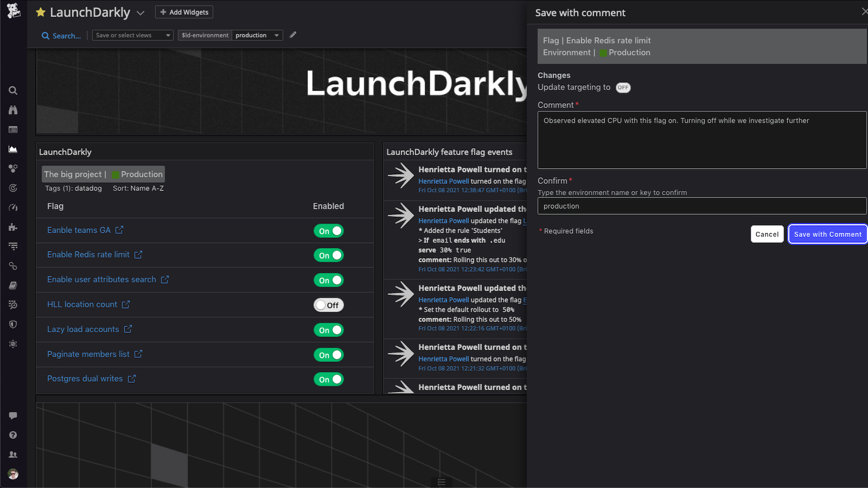Open the $ld-environment production dropdown
The image size is (868, 488).
point(257,35)
